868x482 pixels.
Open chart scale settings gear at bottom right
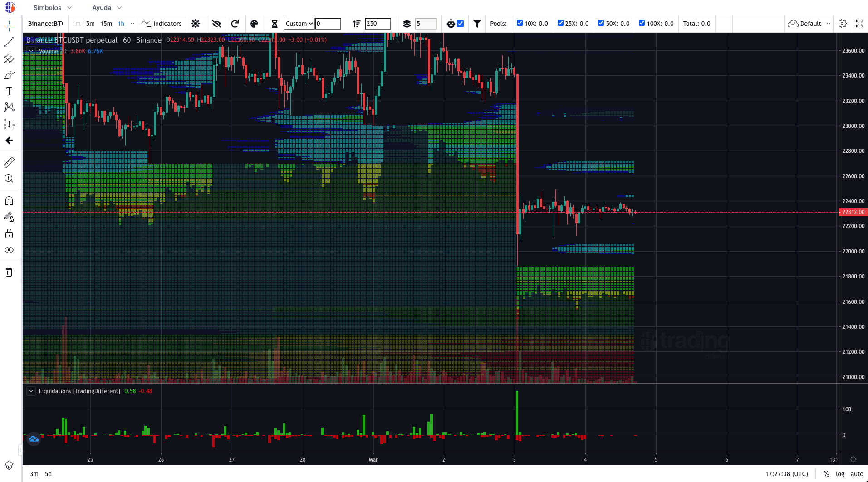click(x=853, y=459)
